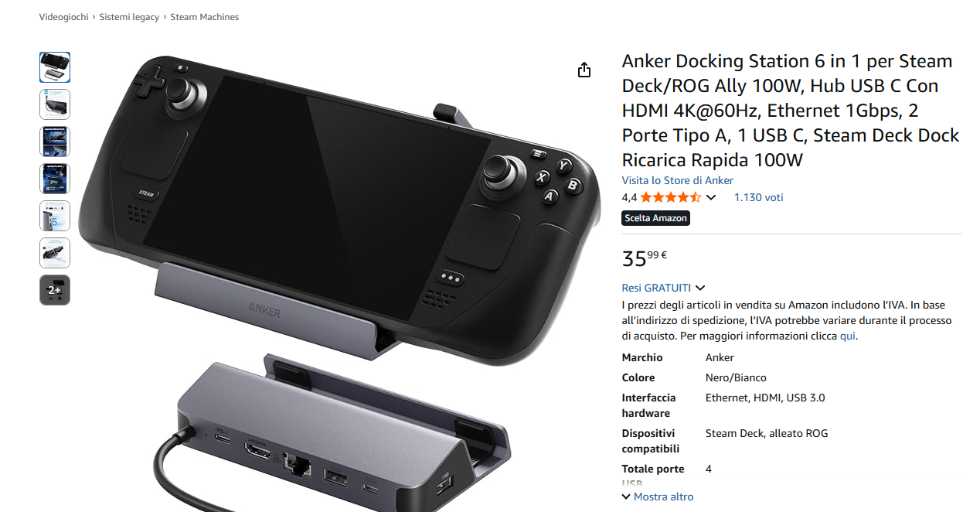
Task: Visit the Anker store link
Action: (x=678, y=180)
